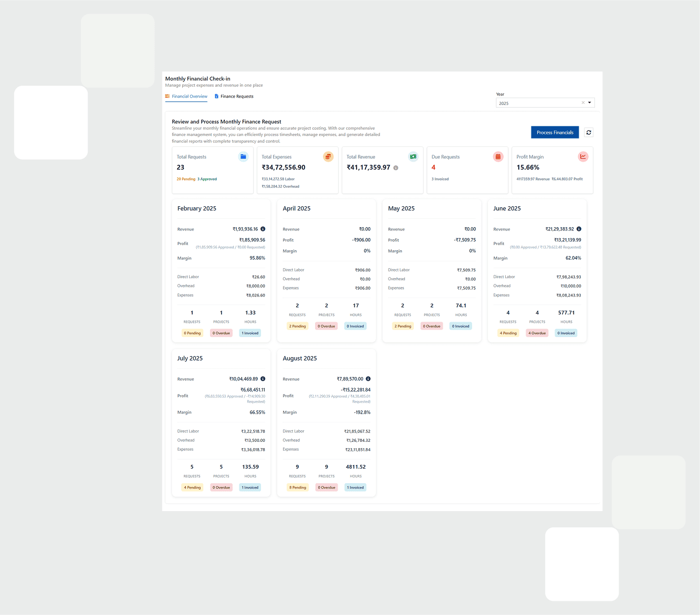Click total expenses value ₹34,72,556.90

pyautogui.click(x=284, y=167)
